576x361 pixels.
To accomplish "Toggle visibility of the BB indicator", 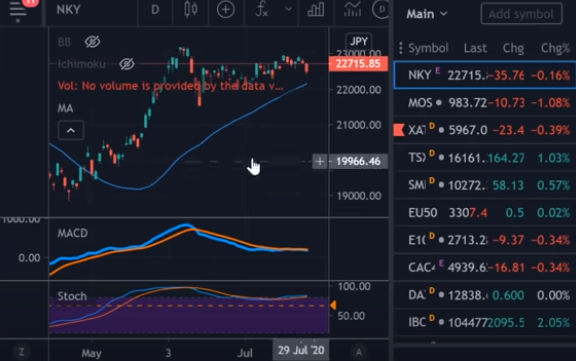I will pos(92,42).
